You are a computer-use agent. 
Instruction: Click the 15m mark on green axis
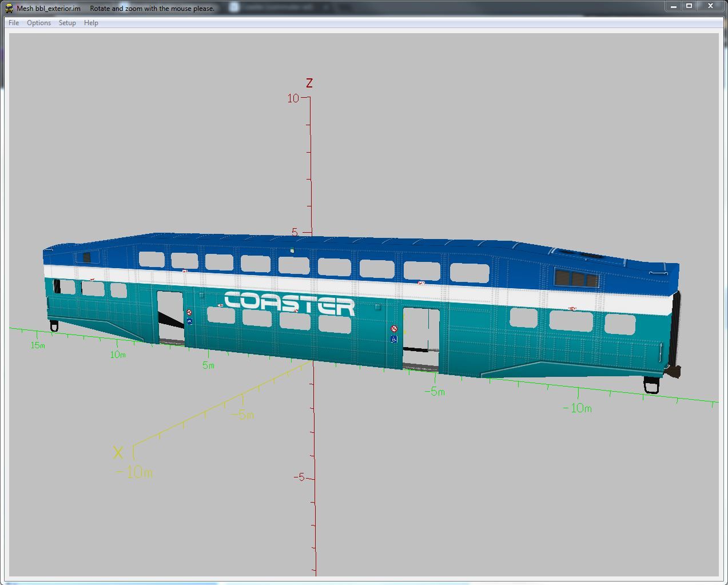(x=38, y=345)
